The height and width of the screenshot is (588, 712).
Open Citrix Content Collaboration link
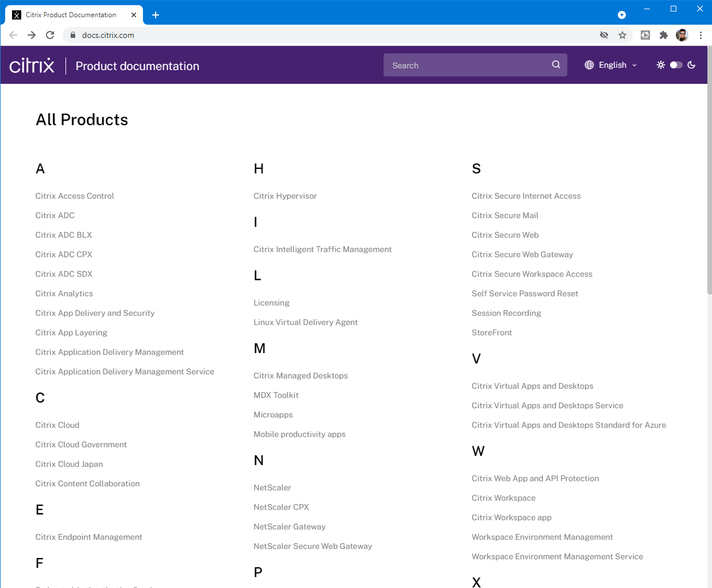pos(87,483)
